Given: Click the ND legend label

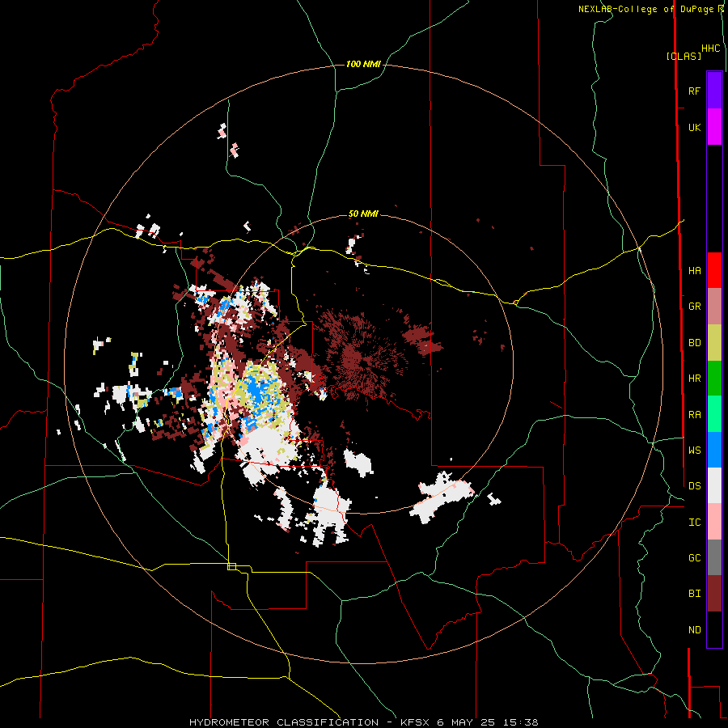Looking at the screenshot, I should pos(694,630).
